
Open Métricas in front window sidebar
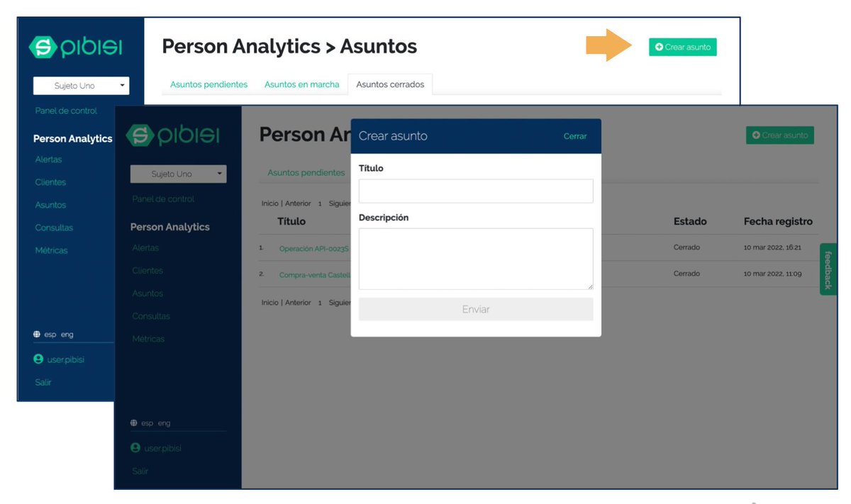point(148,339)
